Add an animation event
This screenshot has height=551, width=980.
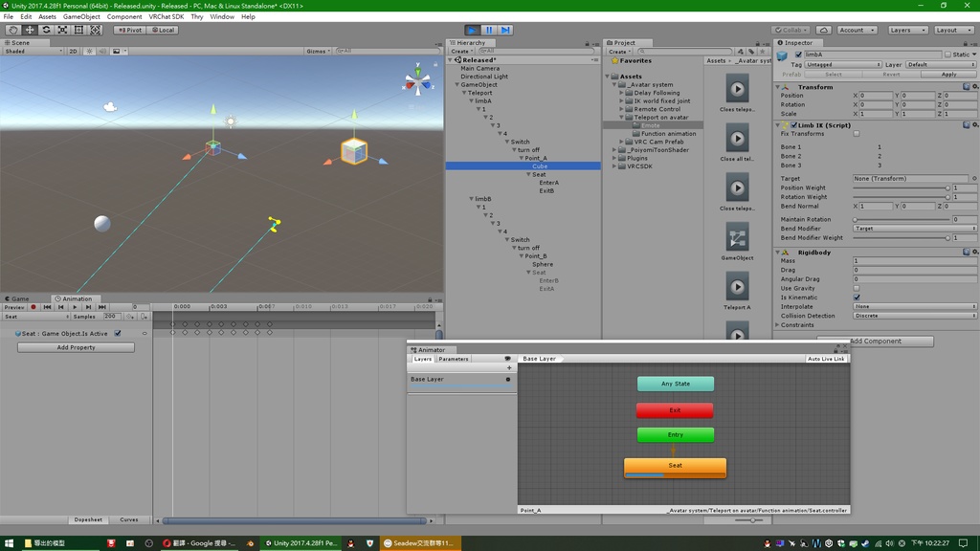pyautogui.click(x=145, y=317)
